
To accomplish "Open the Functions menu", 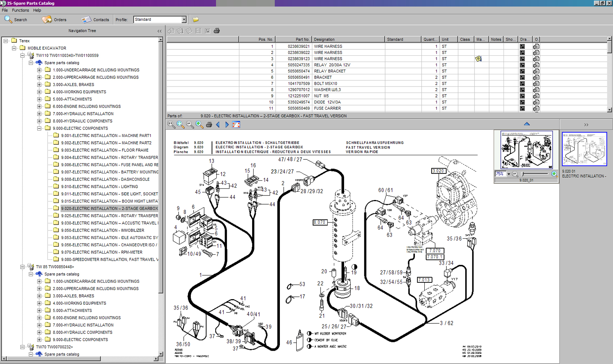I will click(20, 10).
